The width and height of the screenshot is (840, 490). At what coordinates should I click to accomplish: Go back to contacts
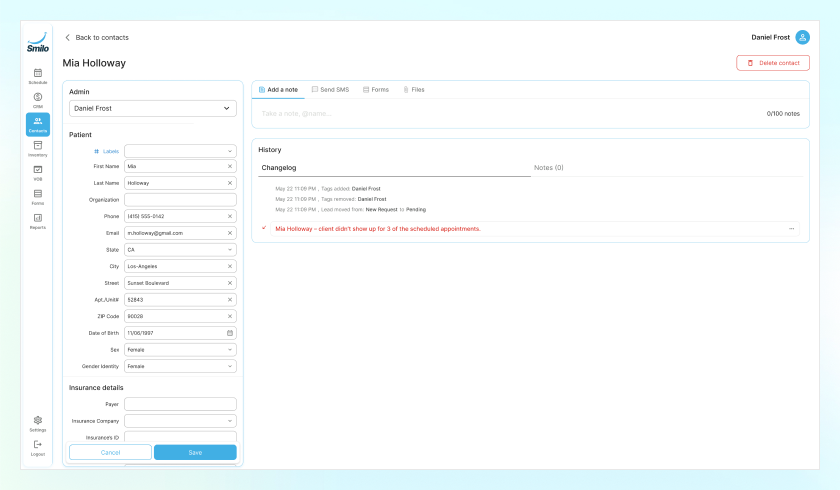(96, 37)
